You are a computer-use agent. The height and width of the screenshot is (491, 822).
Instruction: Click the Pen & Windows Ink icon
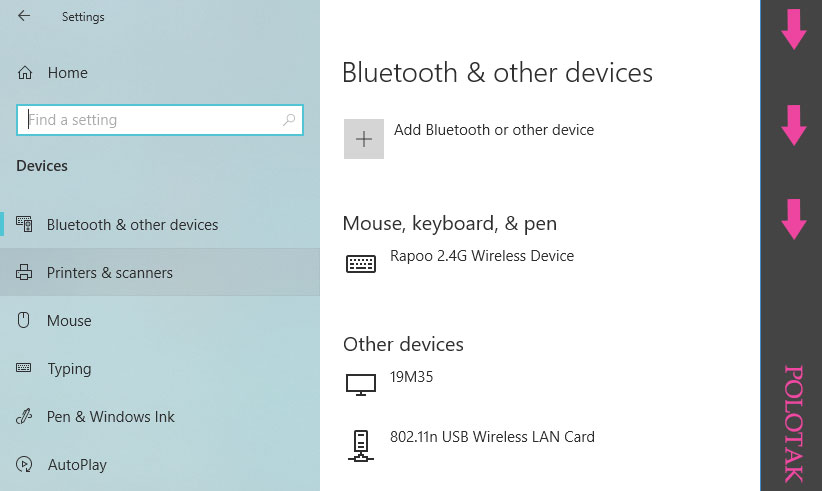(24, 417)
